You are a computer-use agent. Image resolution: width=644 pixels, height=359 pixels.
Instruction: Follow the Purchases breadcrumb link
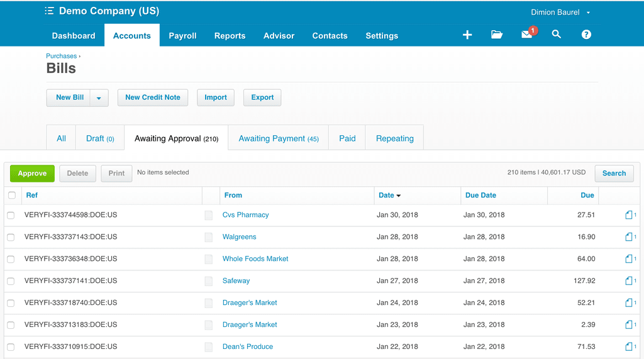(61, 56)
